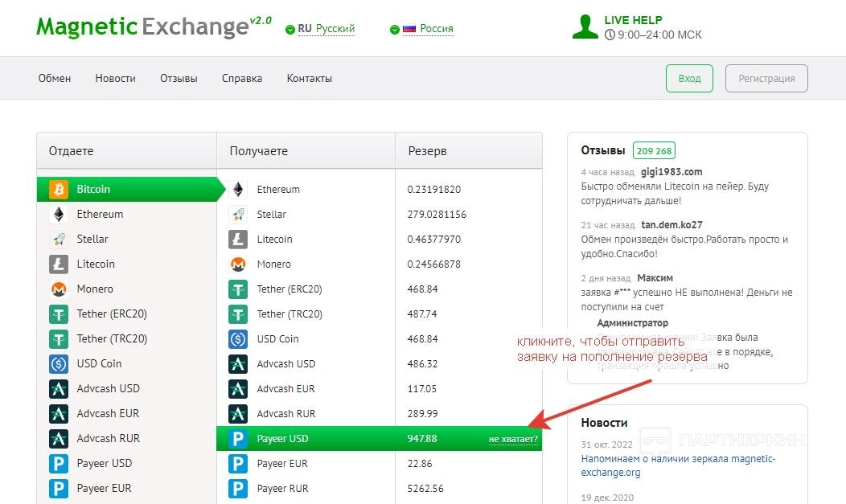Select Ethereum text in Получаете column
The image size is (846, 504).
[278, 189]
